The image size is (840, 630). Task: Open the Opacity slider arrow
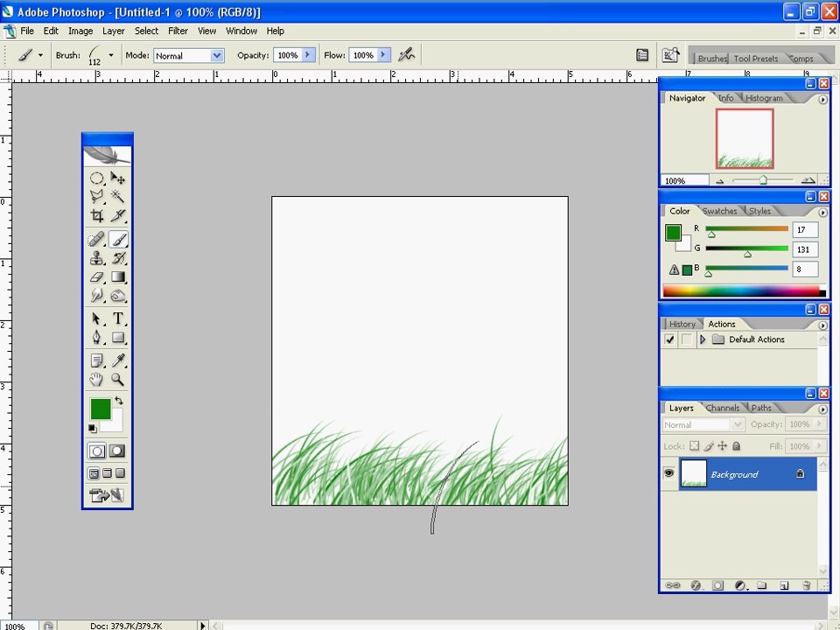[308, 54]
